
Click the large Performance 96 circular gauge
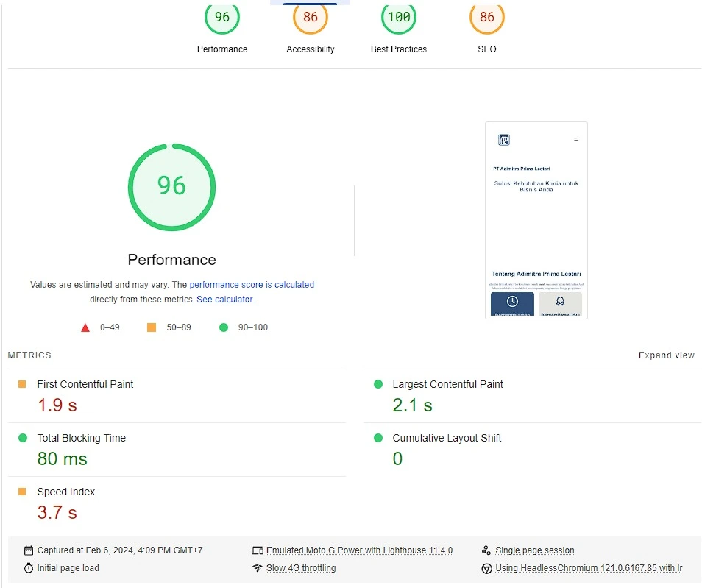(172, 186)
